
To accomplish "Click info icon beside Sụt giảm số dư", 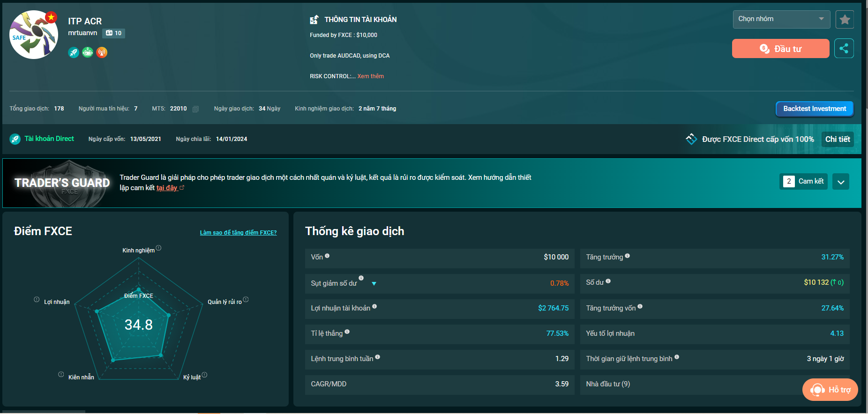I will [x=361, y=278].
